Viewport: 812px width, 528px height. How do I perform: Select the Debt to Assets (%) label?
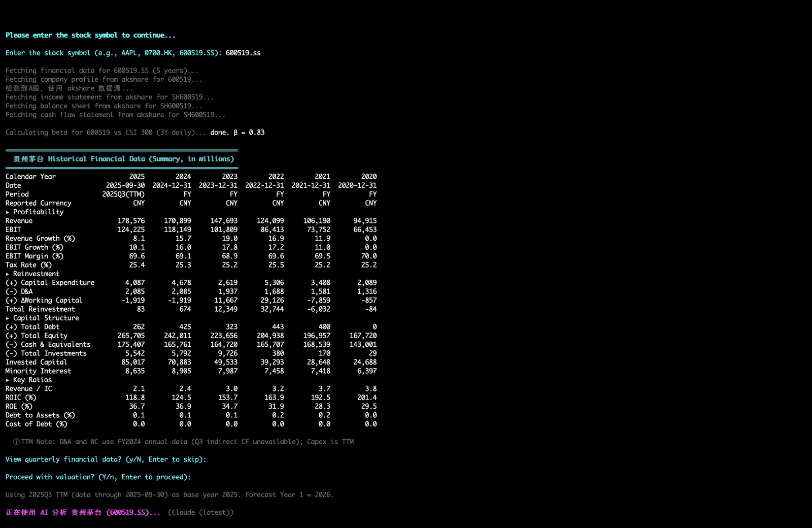point(40,415)
